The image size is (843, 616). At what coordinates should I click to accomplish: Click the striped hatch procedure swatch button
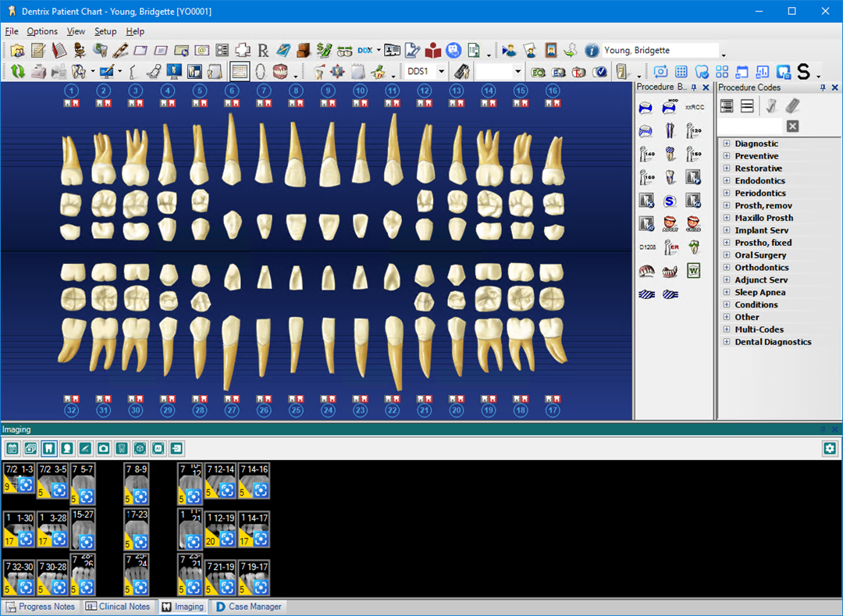point(646,294)
